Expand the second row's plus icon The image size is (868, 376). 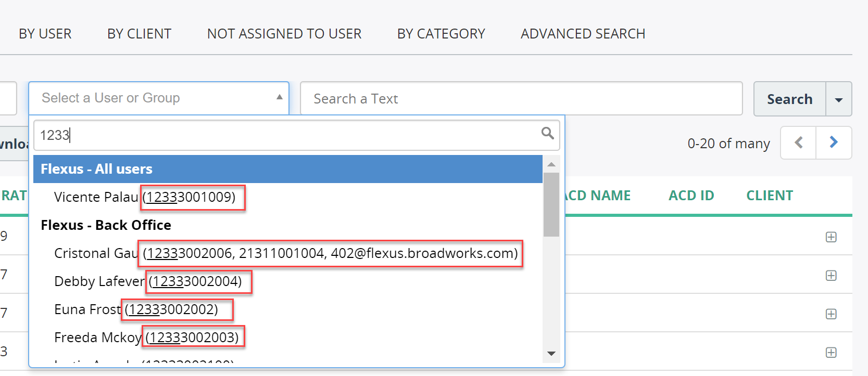[831, 276]
